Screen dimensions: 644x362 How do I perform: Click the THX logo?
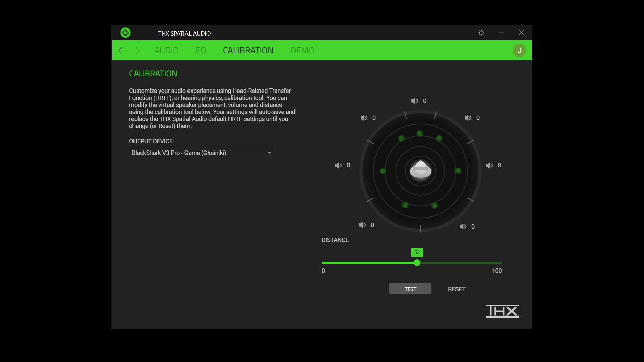point(502,311)
